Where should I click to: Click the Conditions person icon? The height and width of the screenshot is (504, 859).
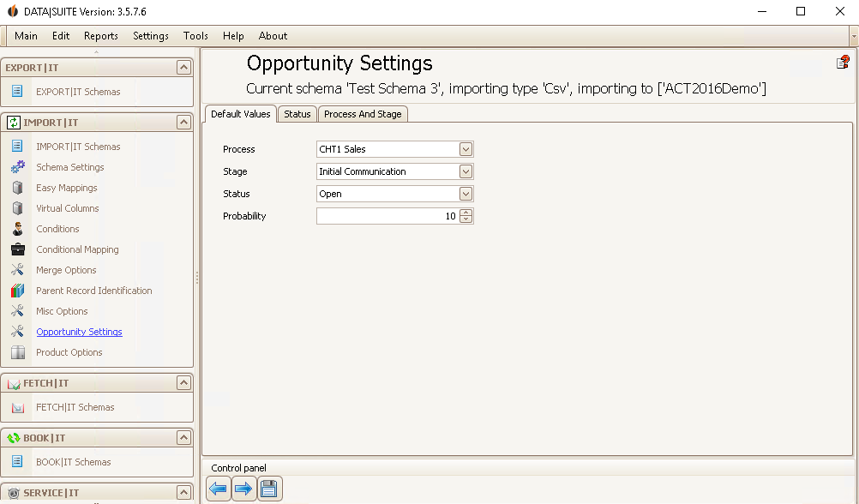click(17, 229)
